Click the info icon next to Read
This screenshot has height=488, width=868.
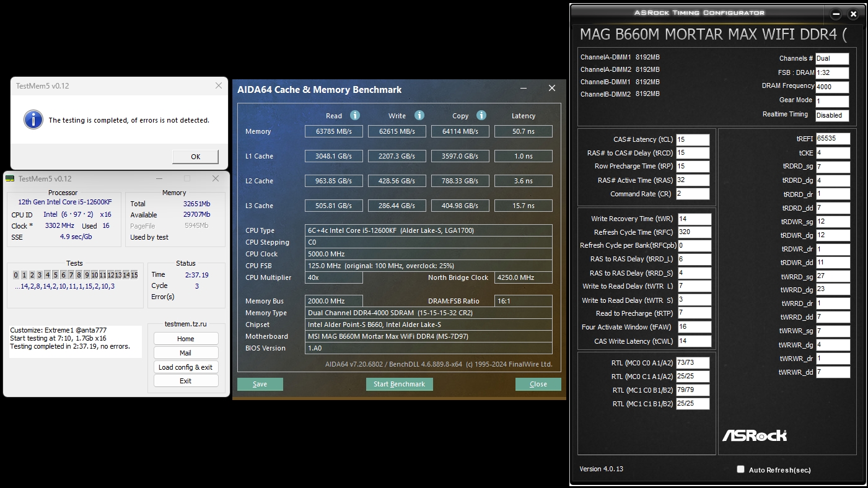click(x=355, y=115)
